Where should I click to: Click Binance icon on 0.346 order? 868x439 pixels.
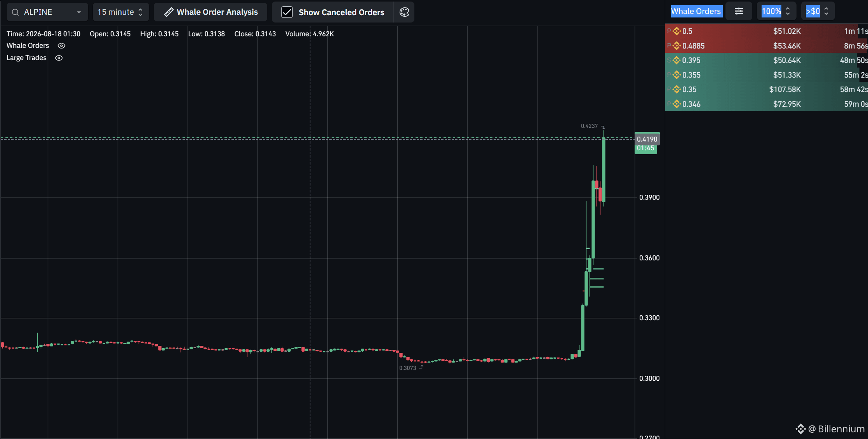coord(677,104)
